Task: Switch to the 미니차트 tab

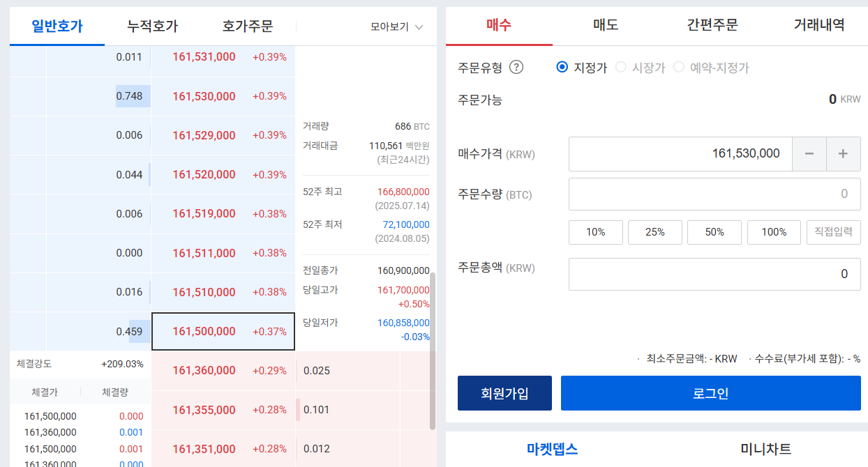Action: [x=765, y=449]
